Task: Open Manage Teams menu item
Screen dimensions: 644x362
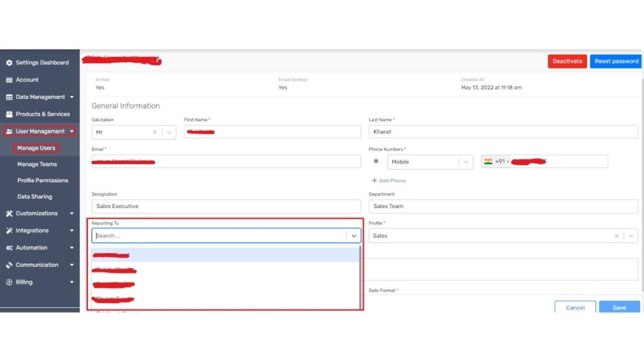Action: pyautogui.click(x=37, y=164)
